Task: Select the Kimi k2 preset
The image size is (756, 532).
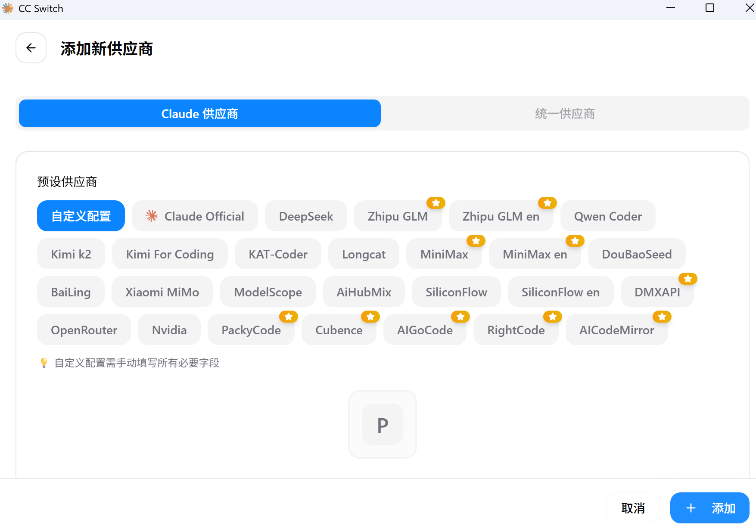Action: pyautogui.click(x=71, y=254)
